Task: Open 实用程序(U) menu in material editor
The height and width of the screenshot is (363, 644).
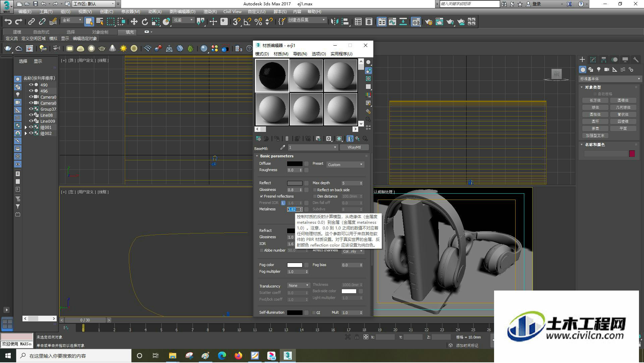Action: (x=341, y=54)
